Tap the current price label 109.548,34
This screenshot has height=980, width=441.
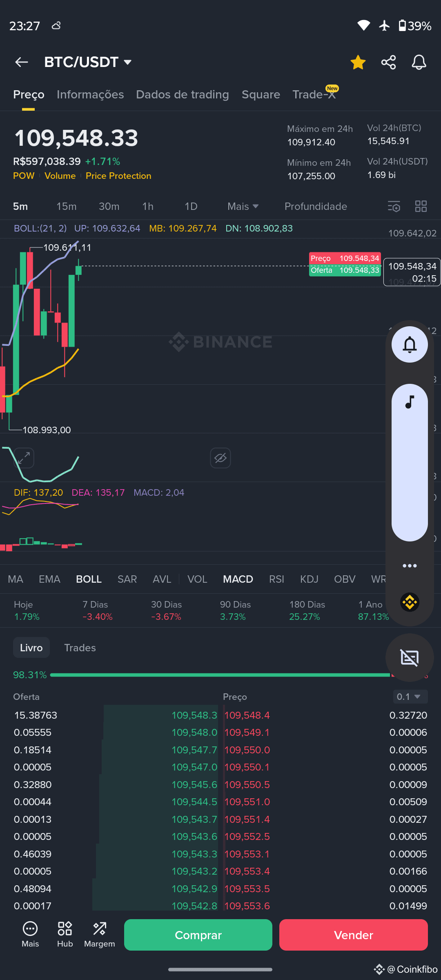412,272
